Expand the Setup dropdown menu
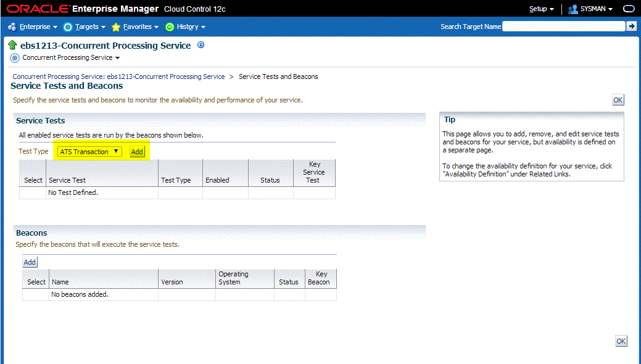 pos(542,9)
